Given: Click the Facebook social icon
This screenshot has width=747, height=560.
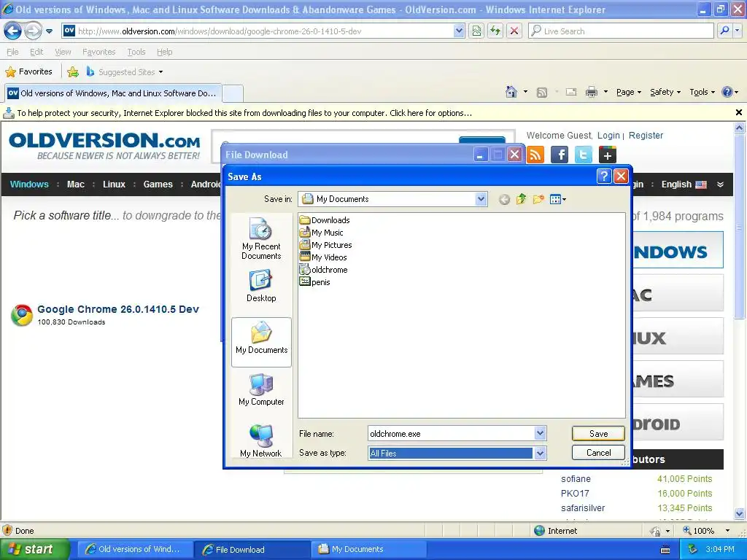Looking at the screenshot, I should click(560, 155).
